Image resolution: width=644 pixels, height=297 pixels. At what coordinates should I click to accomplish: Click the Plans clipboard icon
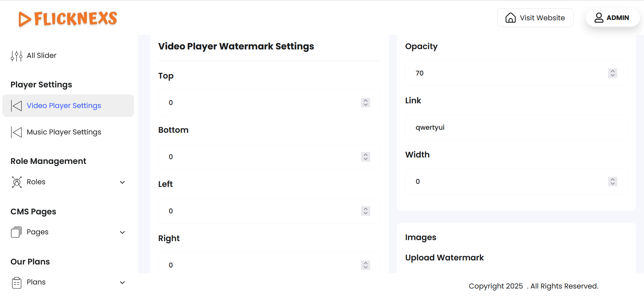tap(17, 282)
